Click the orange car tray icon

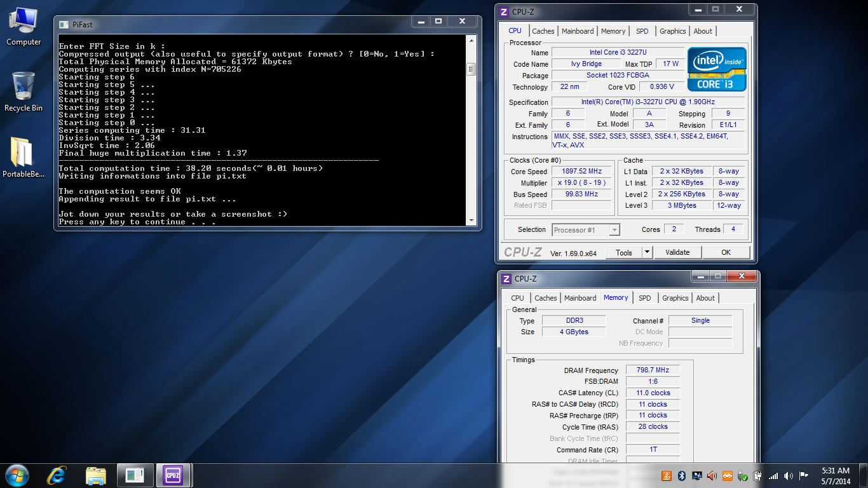point(727,475)
